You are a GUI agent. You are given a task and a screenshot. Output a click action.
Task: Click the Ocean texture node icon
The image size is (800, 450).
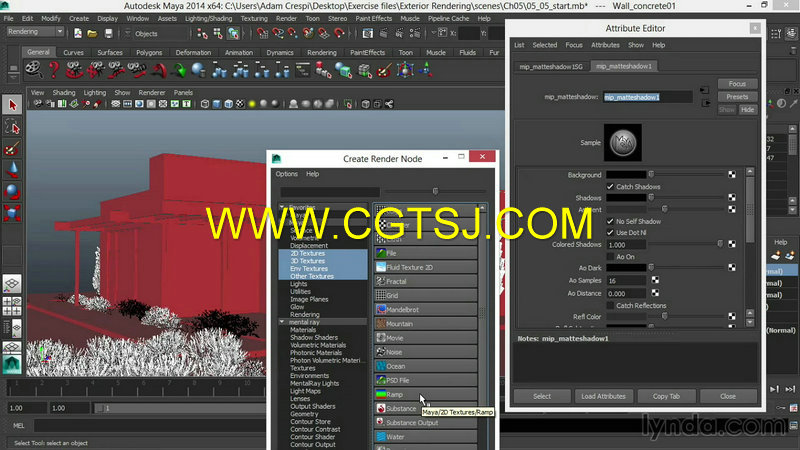coord(381,366)
